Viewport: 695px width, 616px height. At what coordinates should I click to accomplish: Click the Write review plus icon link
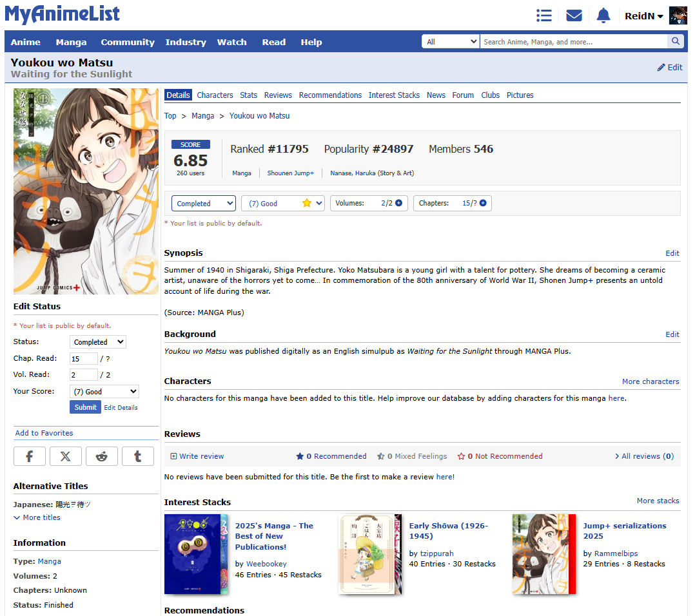tap(197, 456)
